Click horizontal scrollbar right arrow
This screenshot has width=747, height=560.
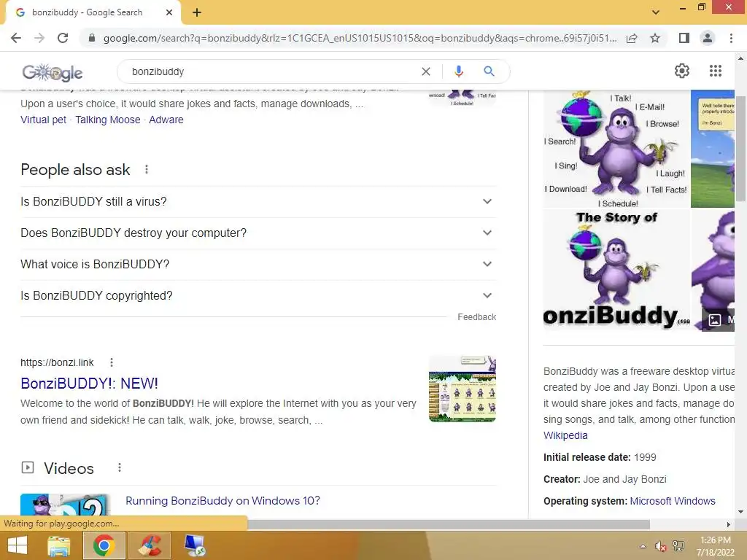tap(729, 524)
